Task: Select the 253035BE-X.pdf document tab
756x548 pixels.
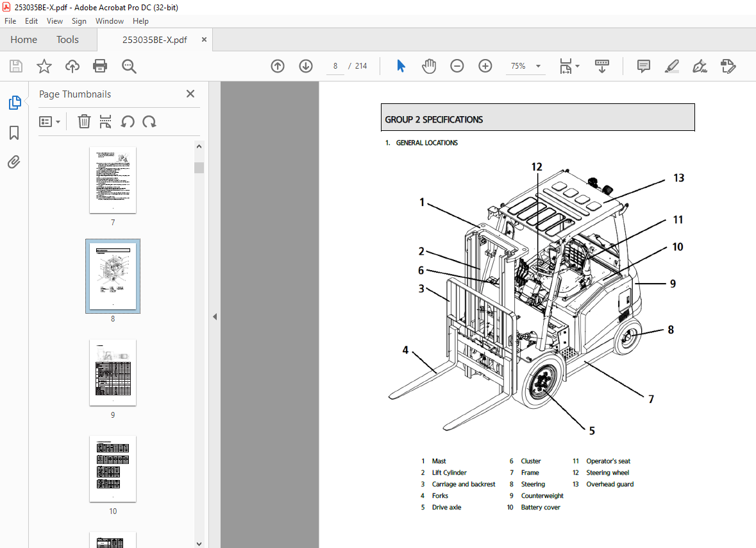Action: (x=155, y=40)
